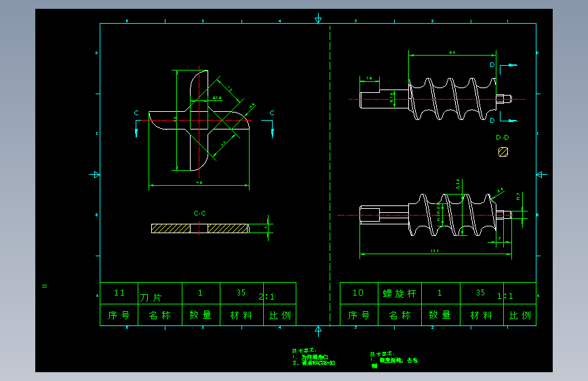The image size is (588, 381).
Task: Click the '1:1' scale value
Action: point(505,296)
